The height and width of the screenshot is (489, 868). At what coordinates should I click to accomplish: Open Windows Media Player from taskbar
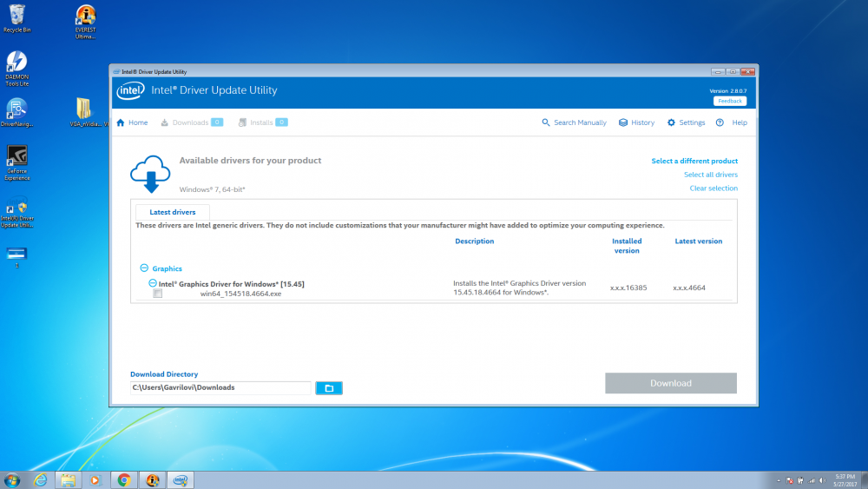95,479
